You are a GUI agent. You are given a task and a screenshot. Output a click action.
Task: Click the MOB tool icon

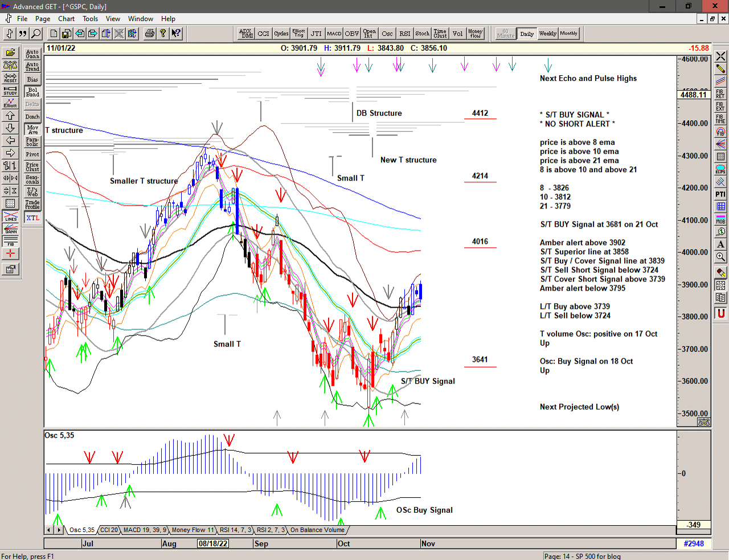click(720, 219)
